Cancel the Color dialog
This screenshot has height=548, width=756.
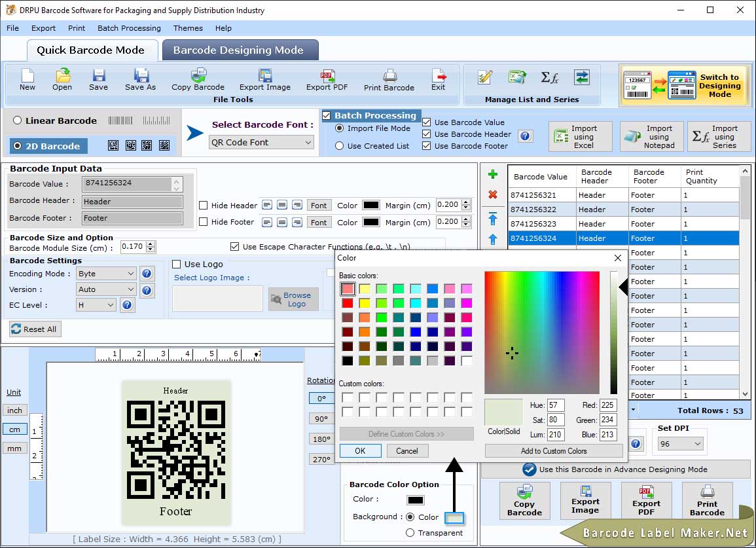[407, 451]
